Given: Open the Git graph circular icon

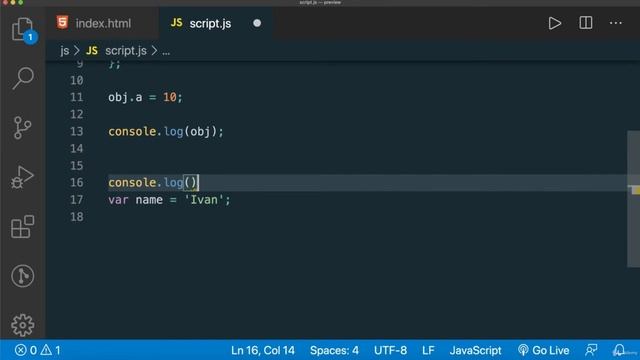Looking at the screenshot, I should pyautogui.click(x=22, y=276).
